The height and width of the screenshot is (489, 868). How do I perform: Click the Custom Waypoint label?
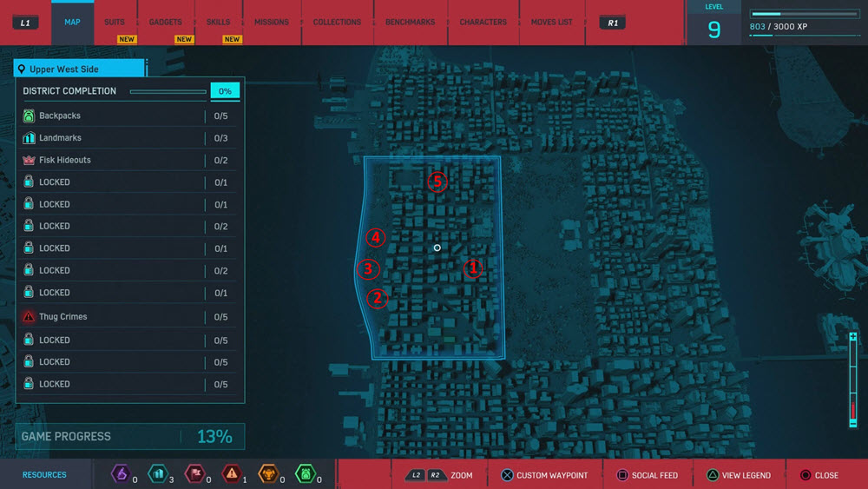coord(552,475)
